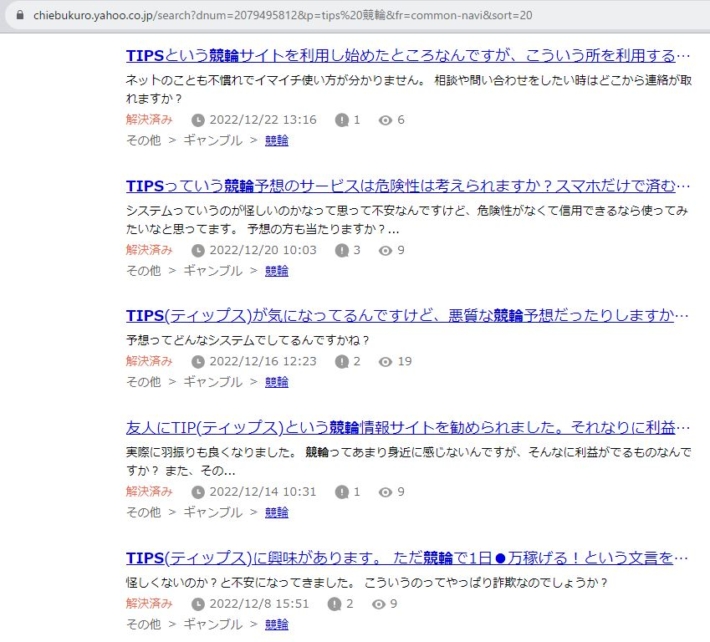
Task: Click ギャンブル breadcrumb under 2022/12/16 post
Action: click(x=213, y=382)
